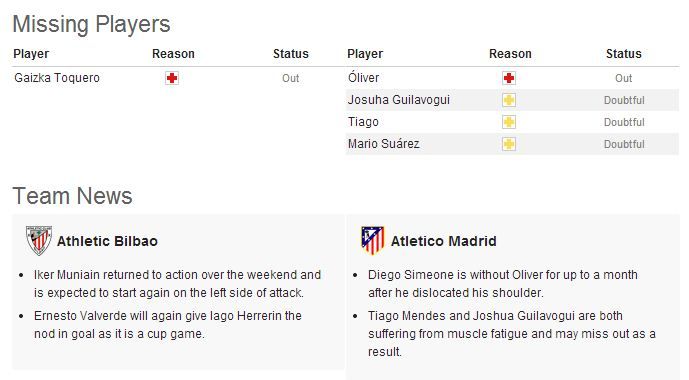Click the Missing Players section heading
Screen dimensions: 689x380
91,24
